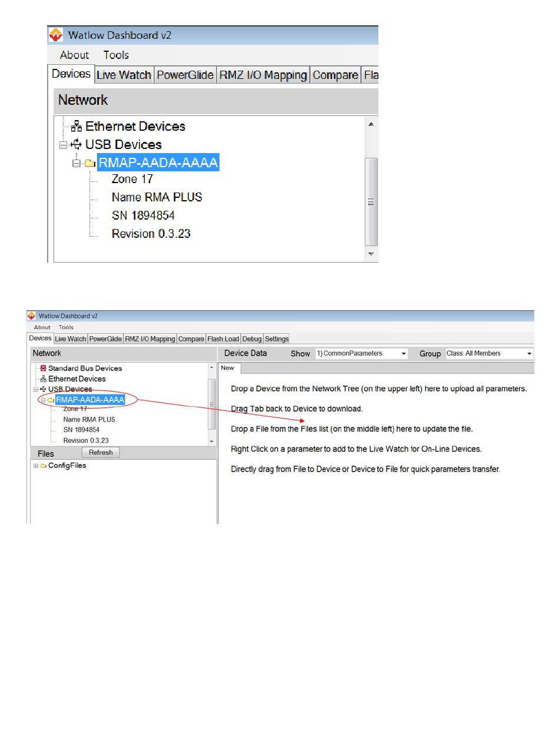Open Tools menu in lower screenshot
Image resolution: width=559 pixels, height=756 pixels.
pyautogui.click(x=66, y=327)
